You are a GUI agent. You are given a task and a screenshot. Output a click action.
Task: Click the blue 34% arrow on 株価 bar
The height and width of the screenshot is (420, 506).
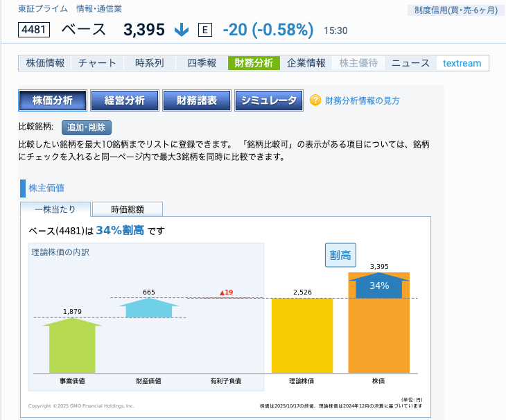tap(379, 286)
